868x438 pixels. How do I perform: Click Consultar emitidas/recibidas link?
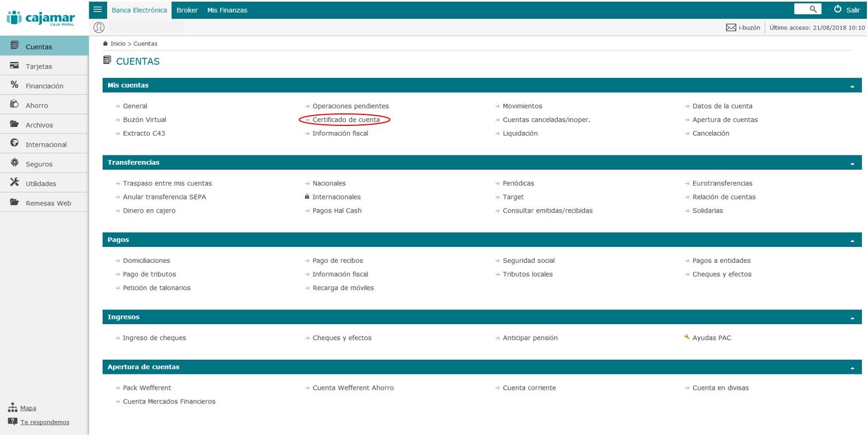tap(547, 210)
